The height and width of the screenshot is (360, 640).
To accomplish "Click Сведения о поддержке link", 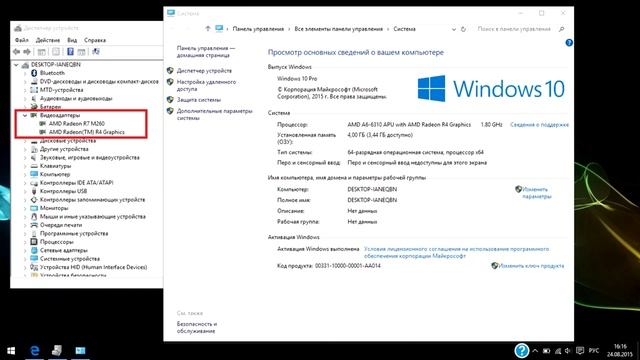I will [x=539, y=124].
